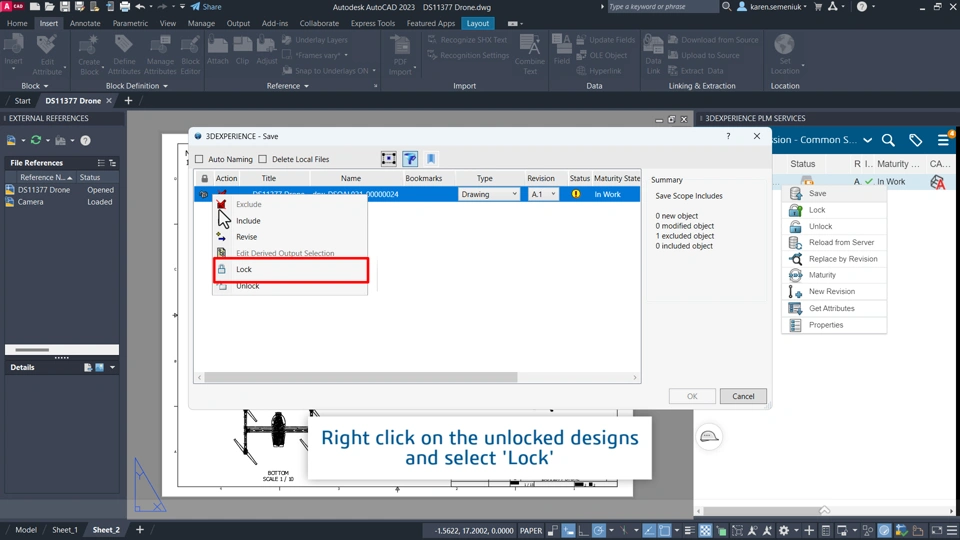Switch to the Home ribbon tab

pyautogui.click(x=17, y=23)
